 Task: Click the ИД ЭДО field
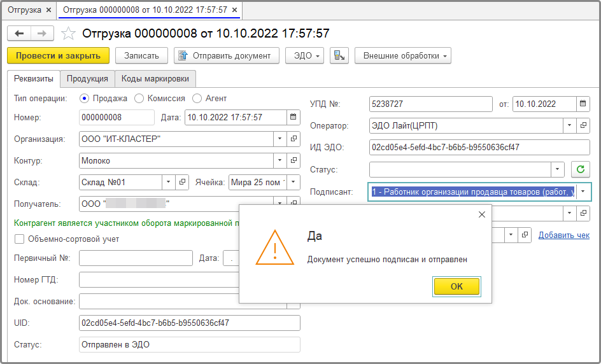[x=479, y=147]
